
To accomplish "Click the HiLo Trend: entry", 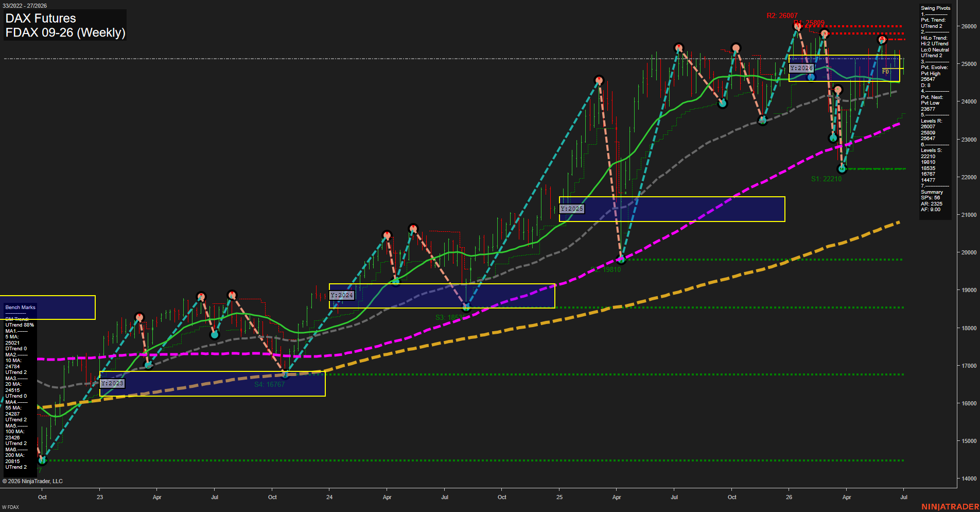I will pos(934,38).
